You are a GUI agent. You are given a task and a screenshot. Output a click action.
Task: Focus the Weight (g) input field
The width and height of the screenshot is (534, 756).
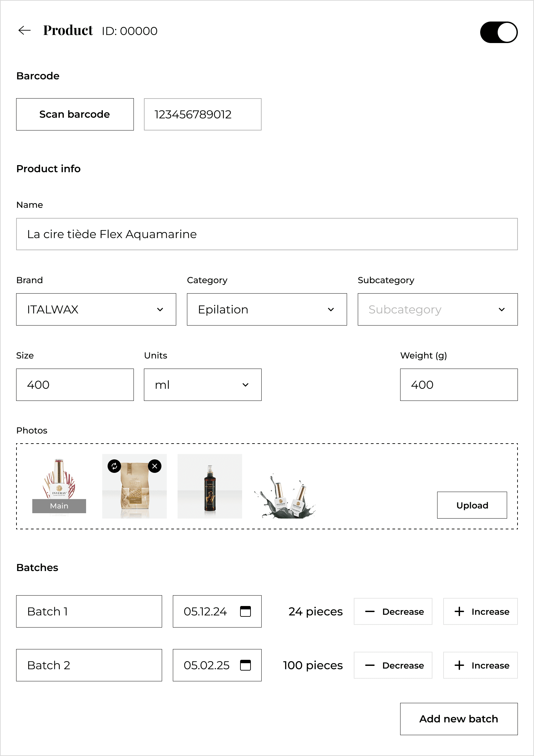(459, 385)
